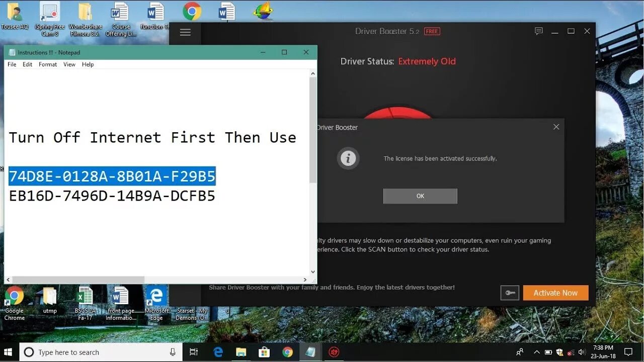Open Wondershare Filmora 8.5 folder
The image size is (644, 362).
85,19
